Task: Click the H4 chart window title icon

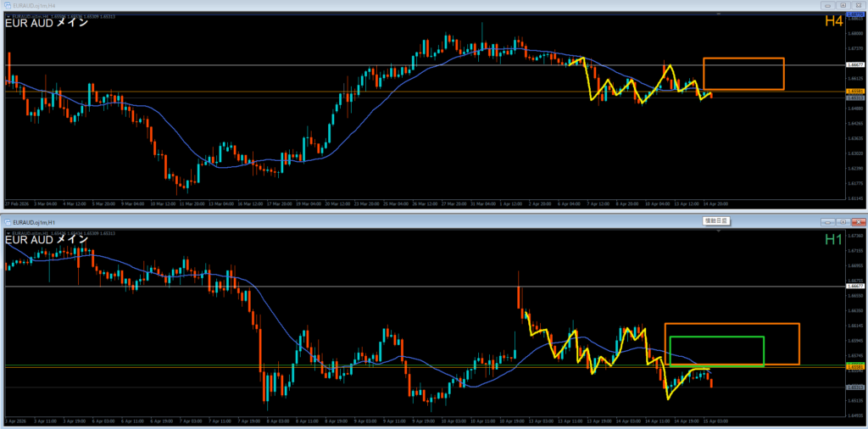Action: pyautogui.click(x=7, y=5)
